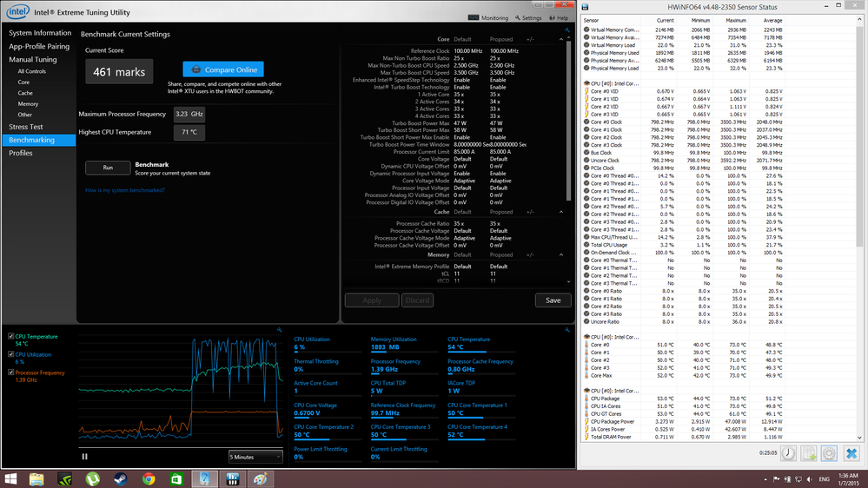Click wrench icon above the monitor tiles
The width and height of the screenshot is (868, 488).
(567, 330)
